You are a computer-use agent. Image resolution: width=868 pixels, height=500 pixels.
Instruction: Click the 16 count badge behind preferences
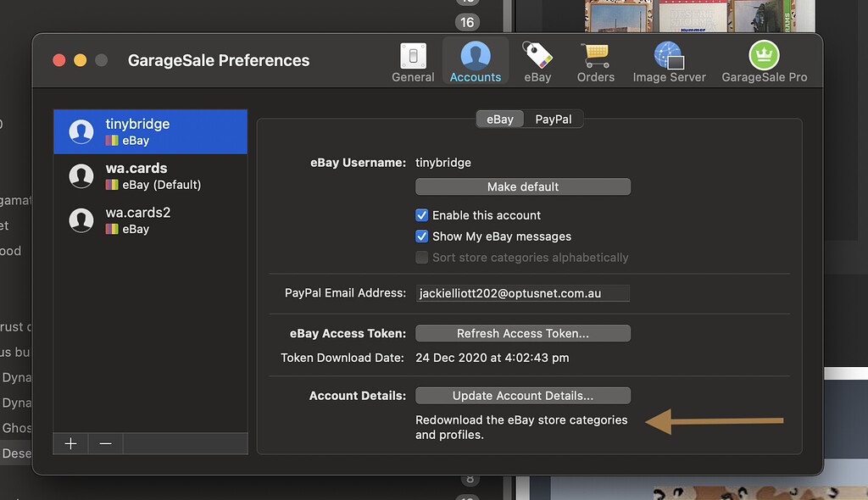[x=467, y=22]
